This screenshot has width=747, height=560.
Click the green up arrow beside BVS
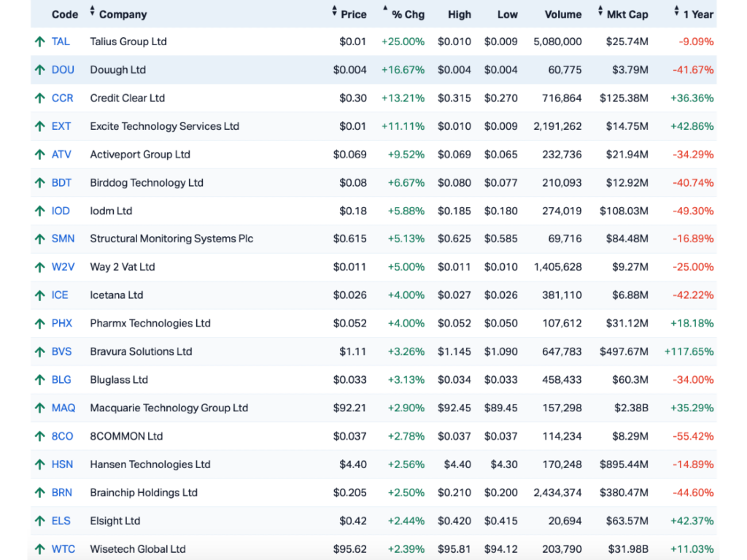click(40, 352)
